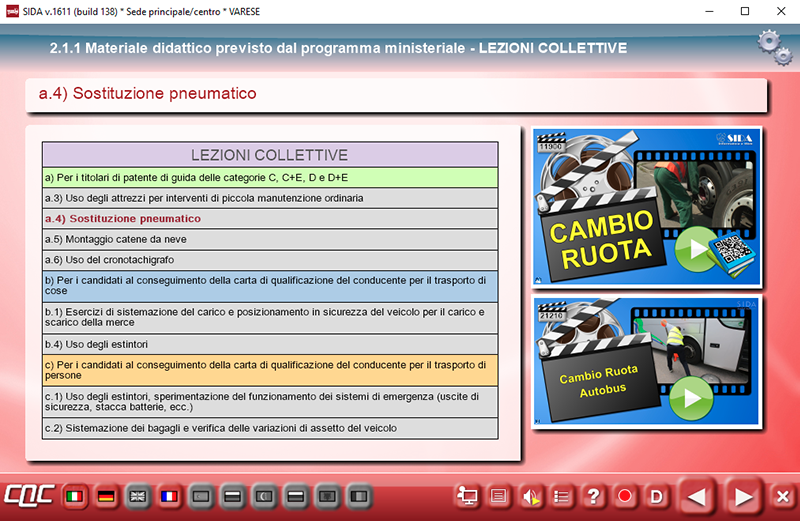The image size is (800, 521).
Task: Select c.2) Sistemazione dei bagagli item
Action: click(x=269, y=428)
